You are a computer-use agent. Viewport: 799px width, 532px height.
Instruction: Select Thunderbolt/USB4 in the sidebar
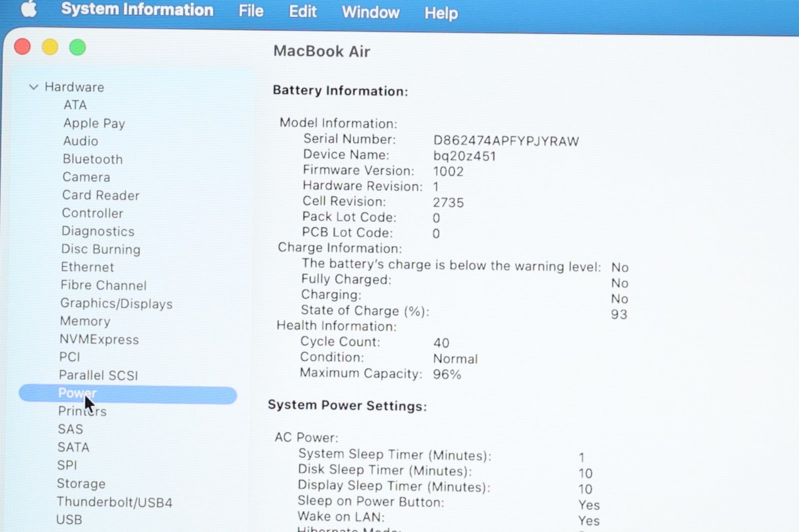coord(114,502)
